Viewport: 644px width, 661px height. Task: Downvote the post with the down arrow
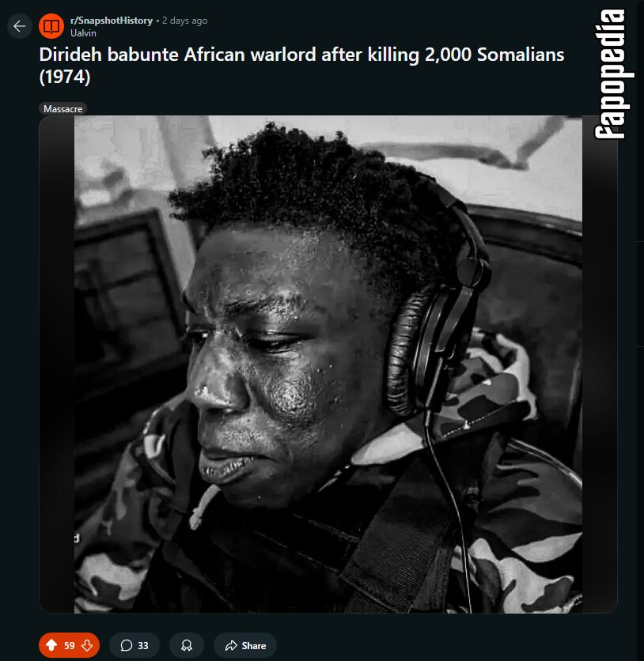pos(87,645)
